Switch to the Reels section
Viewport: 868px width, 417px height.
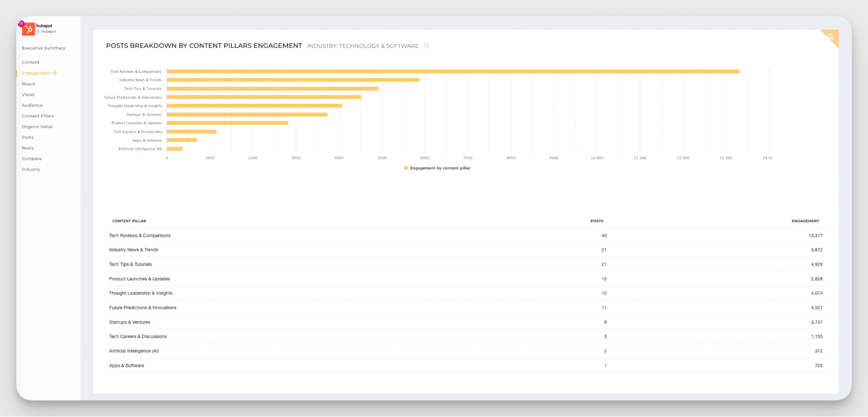(28, 148)
